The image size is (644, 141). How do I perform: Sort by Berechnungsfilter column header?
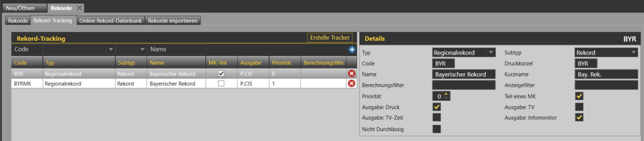pos(324,63)
